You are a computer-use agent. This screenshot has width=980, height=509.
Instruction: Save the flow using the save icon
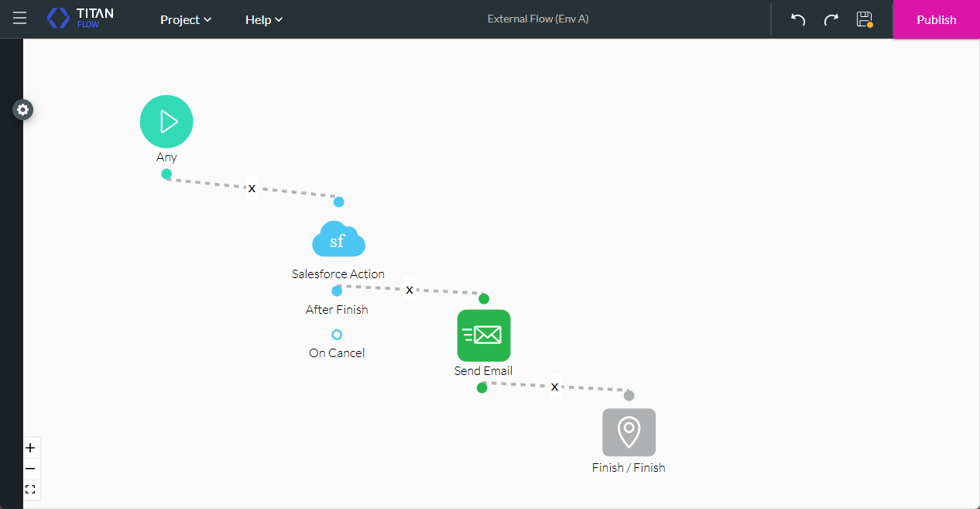point(864,19)
